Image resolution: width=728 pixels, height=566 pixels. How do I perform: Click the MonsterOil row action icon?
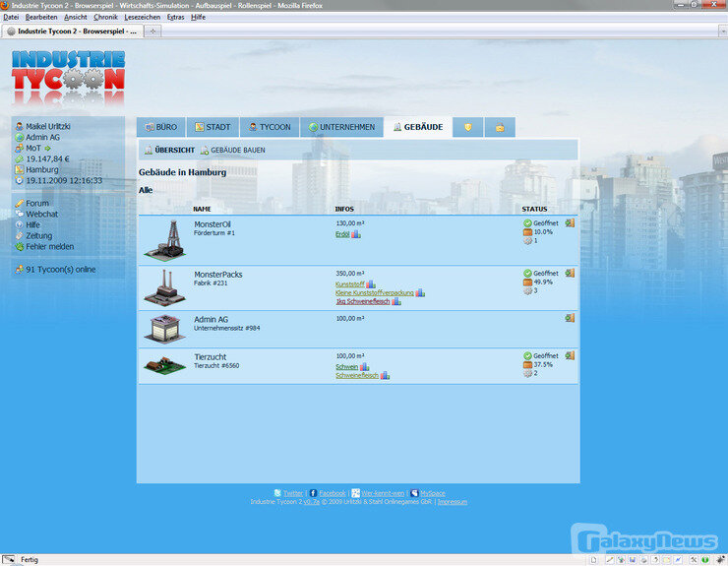pyautogui.click(x=570, y=223)
